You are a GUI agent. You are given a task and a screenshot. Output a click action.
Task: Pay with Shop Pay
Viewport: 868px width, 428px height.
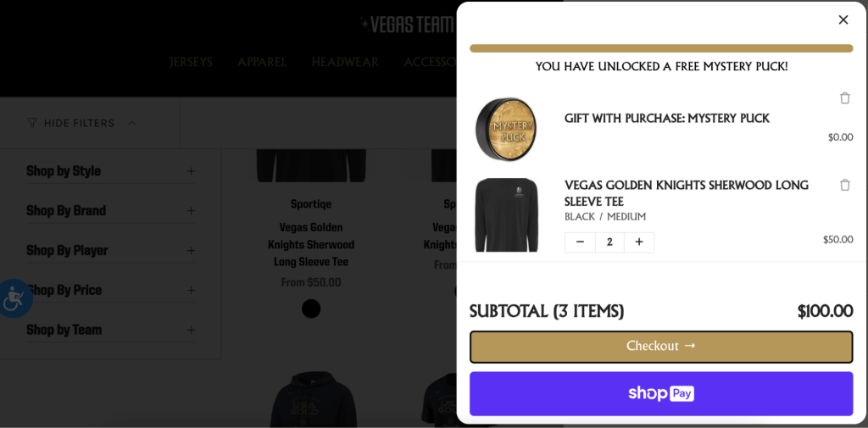[x=661, y=394]
